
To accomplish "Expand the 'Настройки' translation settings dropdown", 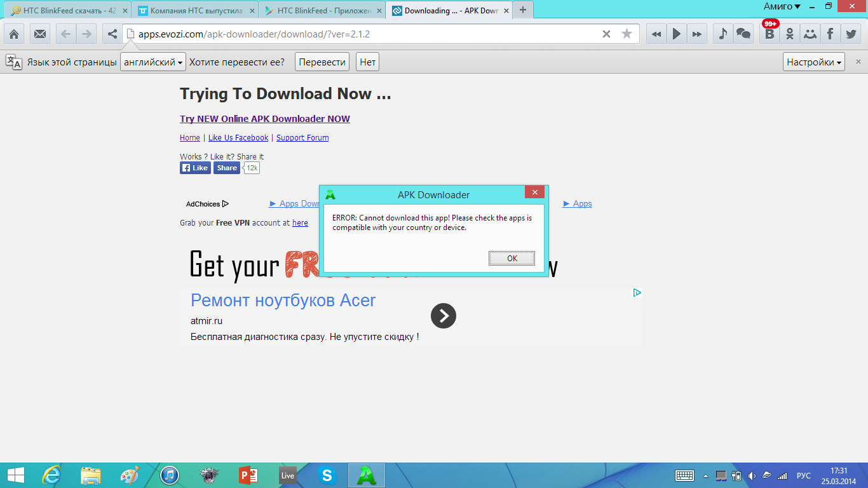I will (814, 62).
